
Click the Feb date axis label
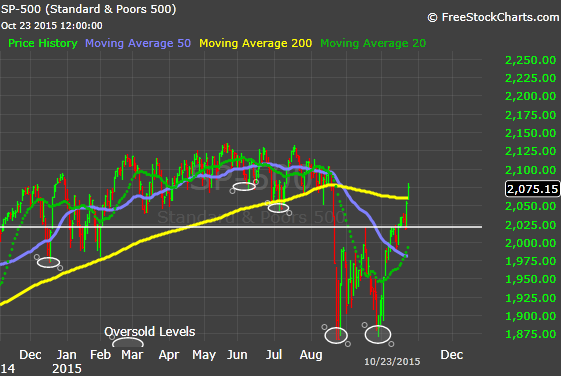(x=100, y=355)
